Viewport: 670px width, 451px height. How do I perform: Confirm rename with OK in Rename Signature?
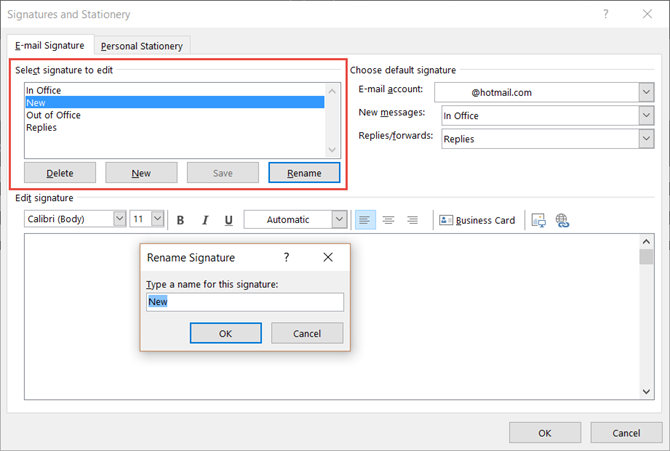226,333
